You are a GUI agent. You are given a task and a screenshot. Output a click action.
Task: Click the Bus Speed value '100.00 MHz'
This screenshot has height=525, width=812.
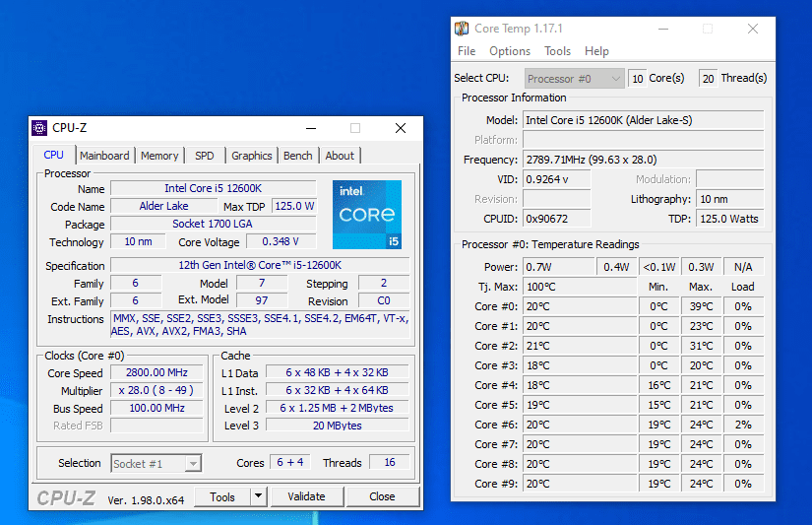156,408
